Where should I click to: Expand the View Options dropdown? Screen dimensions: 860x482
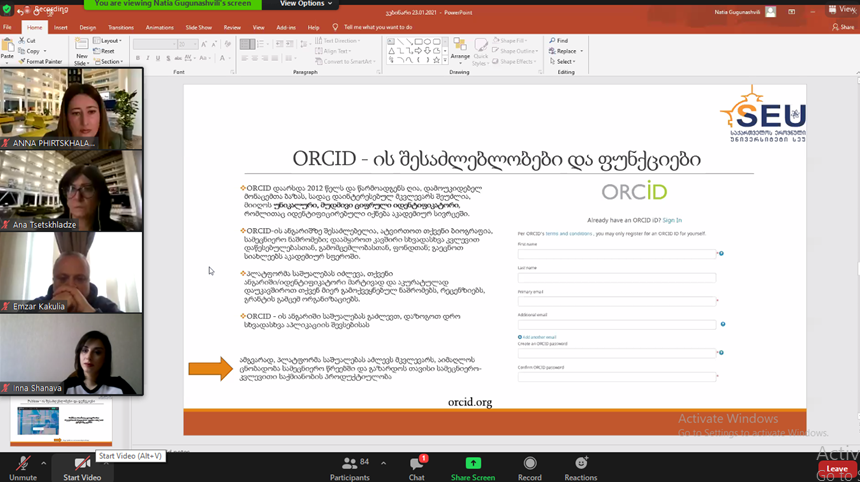tap(305, 4)
